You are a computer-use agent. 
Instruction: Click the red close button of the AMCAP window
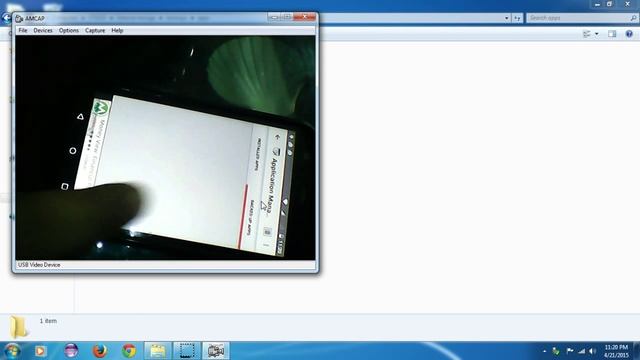click(x=304, y=17)
